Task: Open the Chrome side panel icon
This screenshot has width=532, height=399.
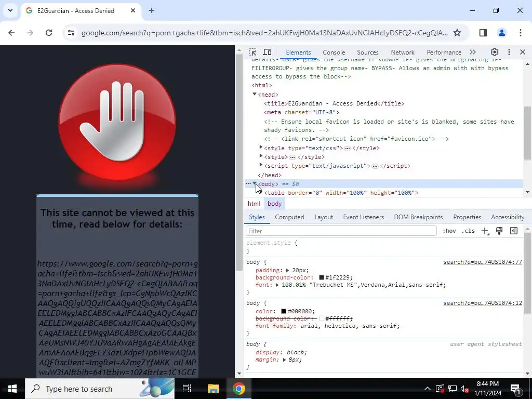Action: pos(483,33)
